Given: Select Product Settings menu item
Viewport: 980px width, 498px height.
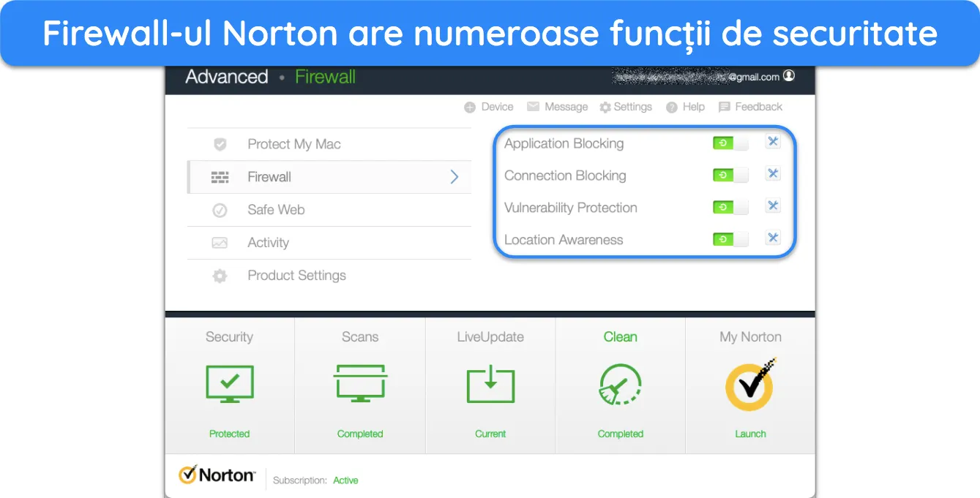Looking at the screenshot, I should pyautogui.click(x=329, y=276).
